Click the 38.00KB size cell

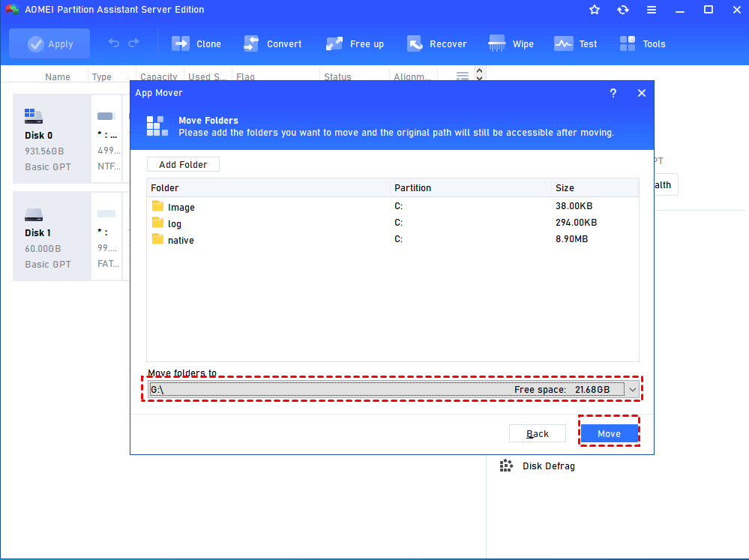click(574, 206)
